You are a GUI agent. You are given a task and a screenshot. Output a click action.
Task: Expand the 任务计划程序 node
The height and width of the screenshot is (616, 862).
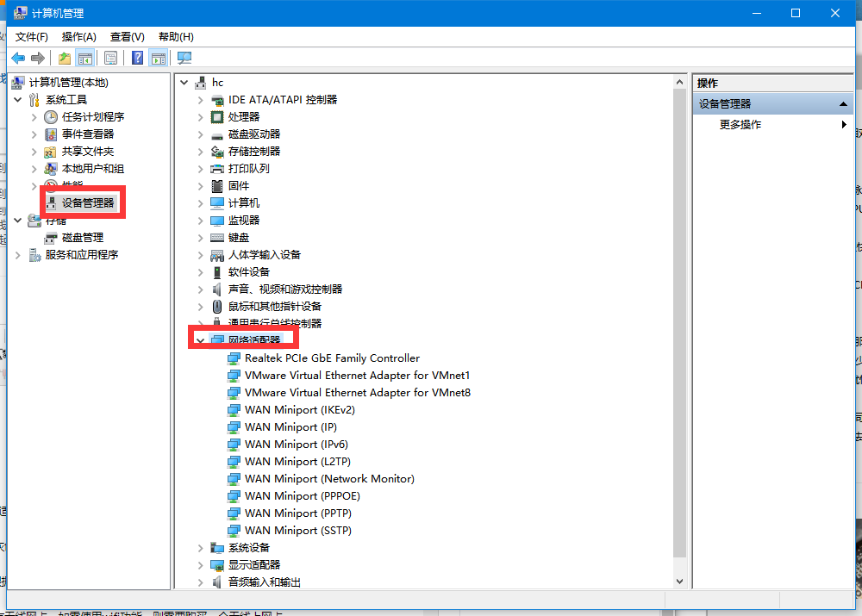click(x=34, y=116)
